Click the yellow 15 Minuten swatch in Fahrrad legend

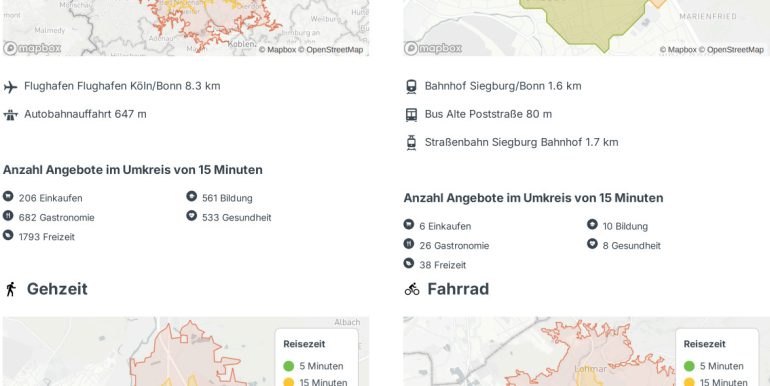(689, 383)
